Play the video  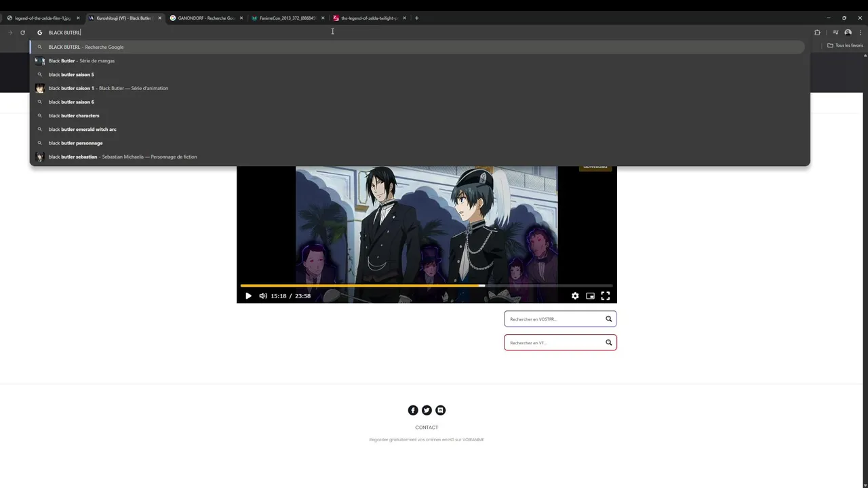[248, 296]
